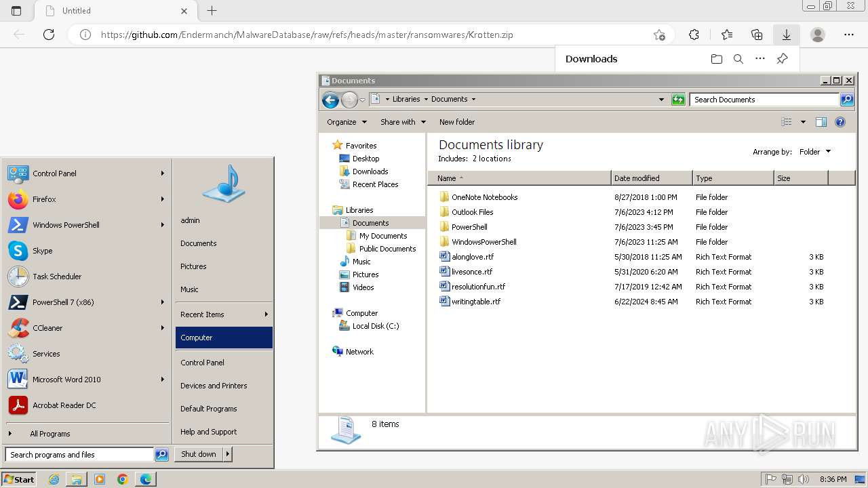
Task: Open Pictures in Start menu
Action: (224, 266)
